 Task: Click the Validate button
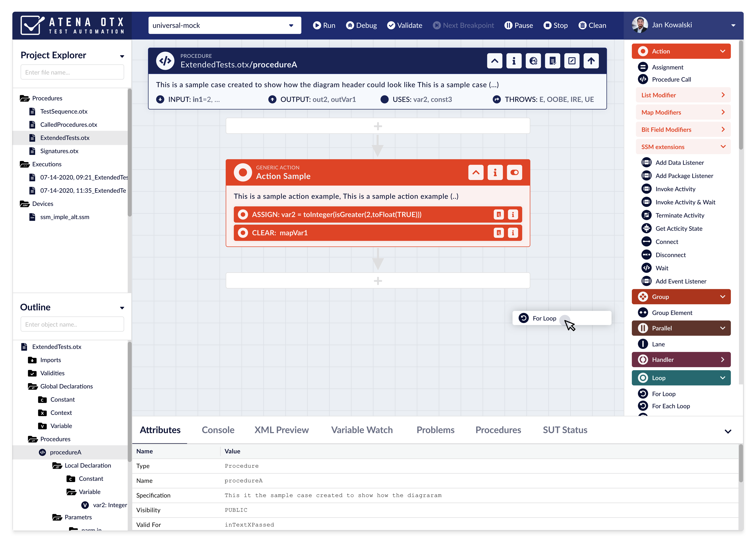point(404,25)
